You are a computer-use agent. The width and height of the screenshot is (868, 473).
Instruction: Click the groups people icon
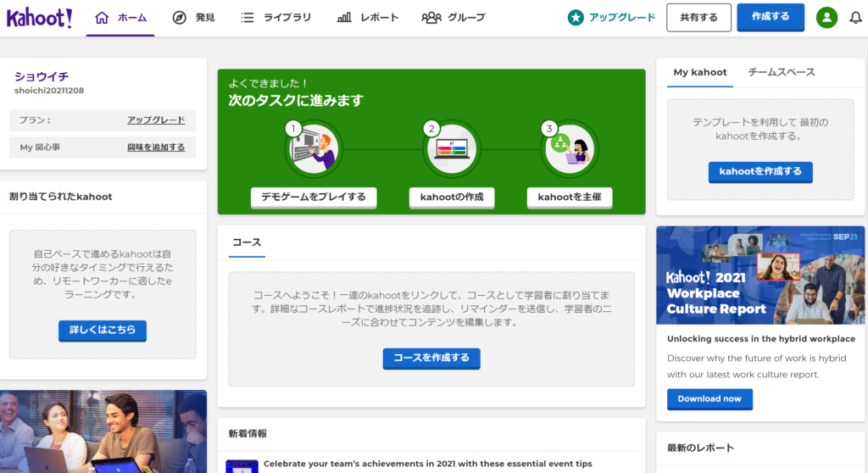coord(431,18)
